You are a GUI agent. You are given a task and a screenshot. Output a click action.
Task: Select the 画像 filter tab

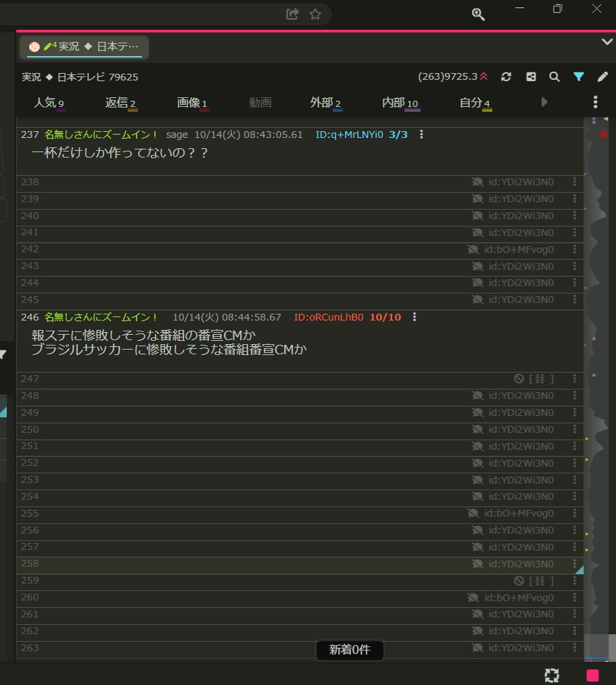[x=192, y=103]
